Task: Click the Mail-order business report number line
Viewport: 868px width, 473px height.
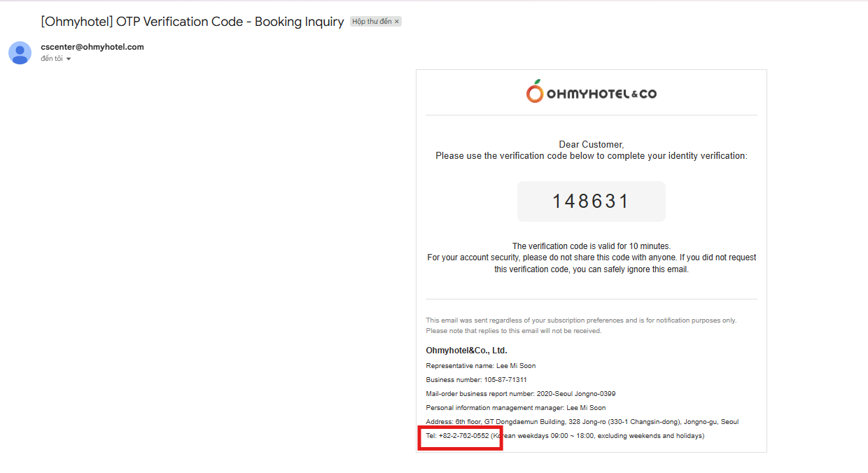Action: pos(521,394)
